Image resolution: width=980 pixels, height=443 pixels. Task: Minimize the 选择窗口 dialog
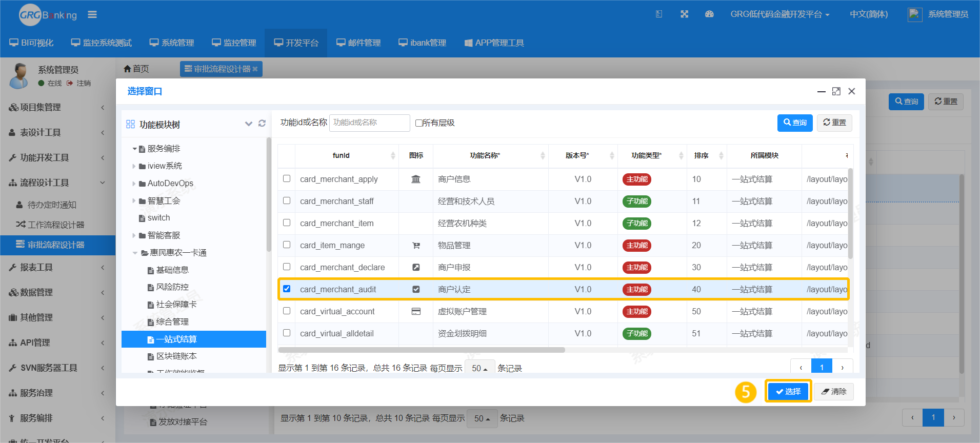point(822,91)
